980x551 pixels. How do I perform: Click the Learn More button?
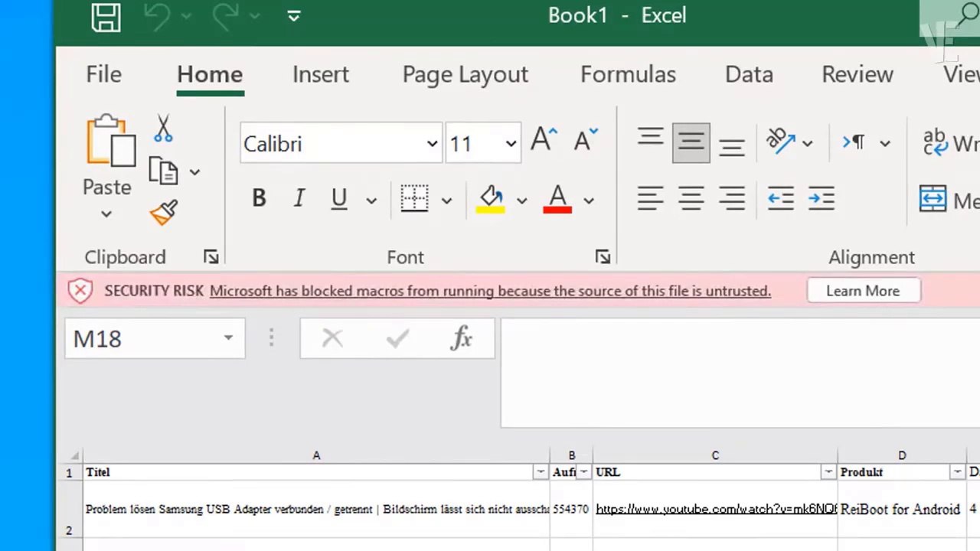pos(863,291)
